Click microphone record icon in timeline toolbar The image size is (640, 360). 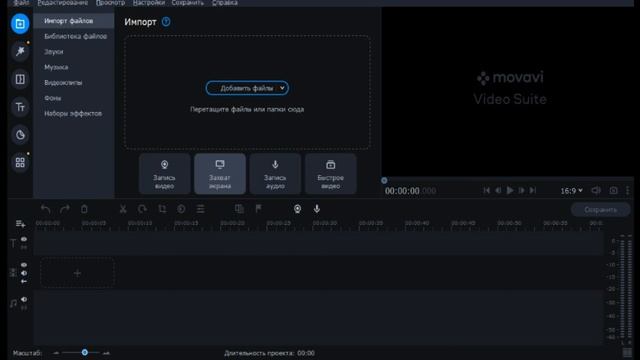coord(317,209)
